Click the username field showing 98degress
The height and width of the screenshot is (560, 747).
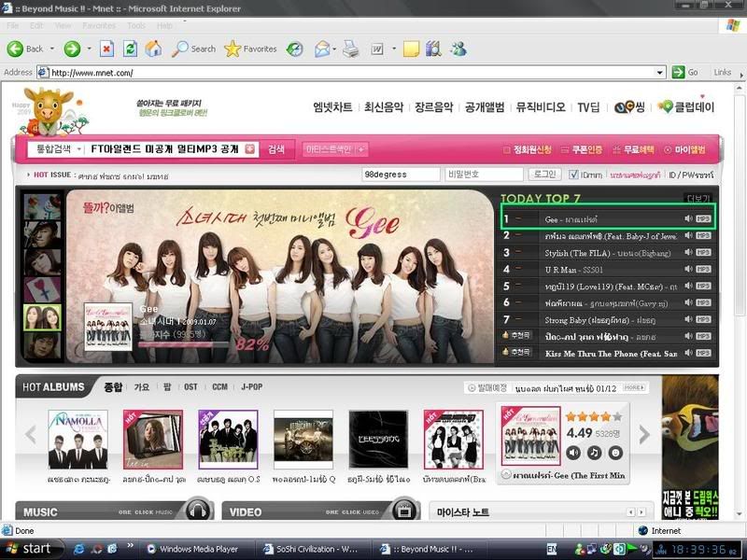pyautogui.click(x=401, y=175)
